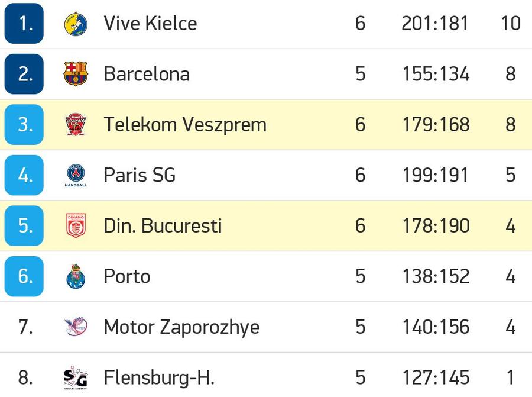Open the Porto team name link
The width and height of the screenshot is (532, 397).
(127, 276)
